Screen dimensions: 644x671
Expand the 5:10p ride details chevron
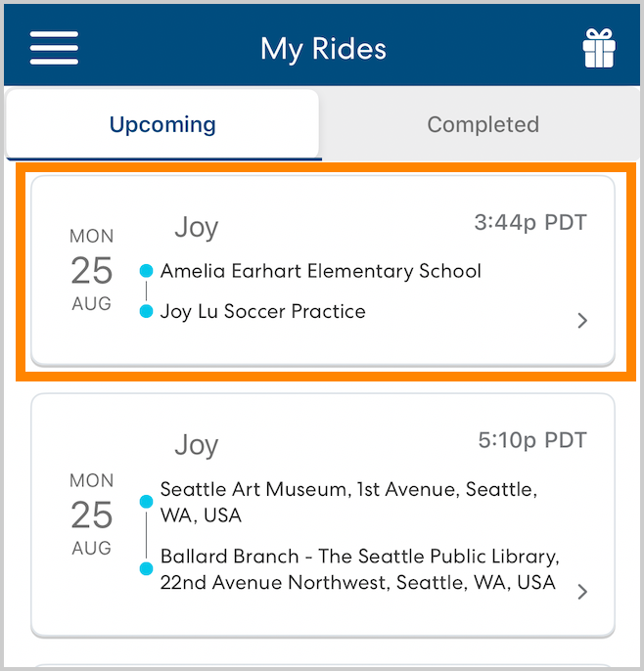582,591
